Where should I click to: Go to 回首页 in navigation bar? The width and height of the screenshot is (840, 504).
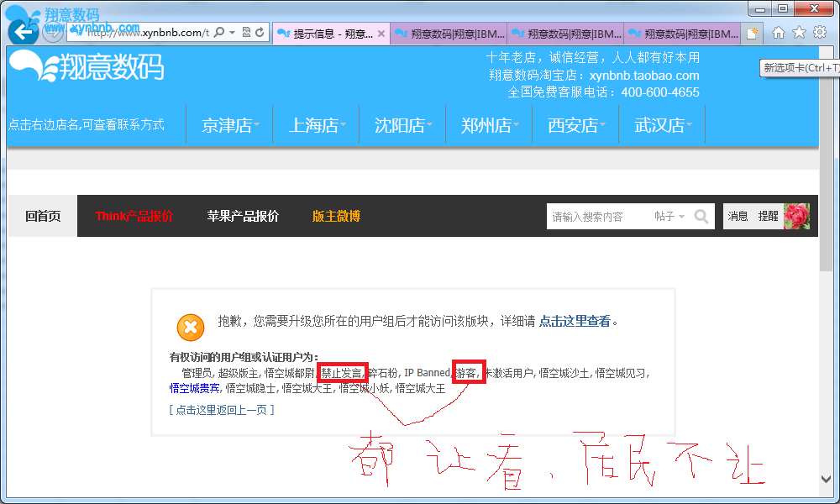[43, 216]
